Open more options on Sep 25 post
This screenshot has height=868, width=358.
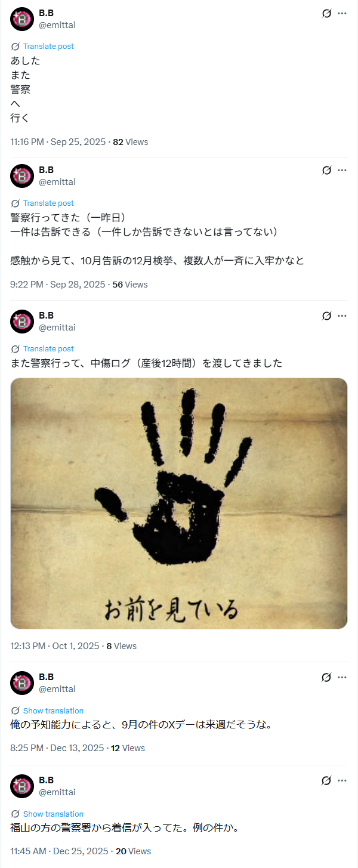(x=342, y=13)
